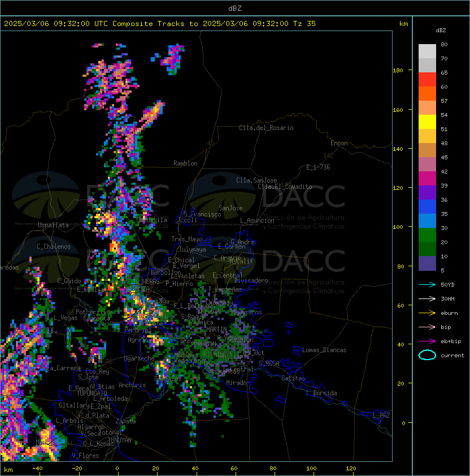This screenshot has width=470, height=476.
Task: Click the 'Clla.SanJose' map label
Action: 256,180
